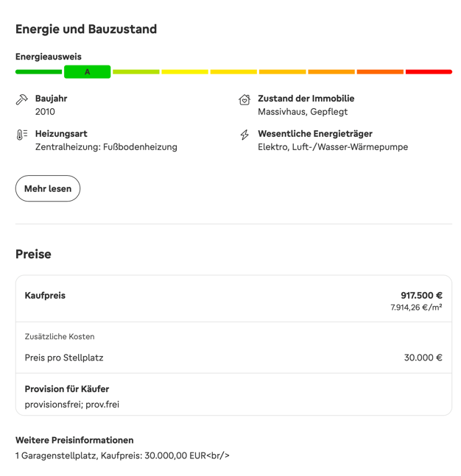Click the lightning bolt icon for Energieträger

pos(244,135)
